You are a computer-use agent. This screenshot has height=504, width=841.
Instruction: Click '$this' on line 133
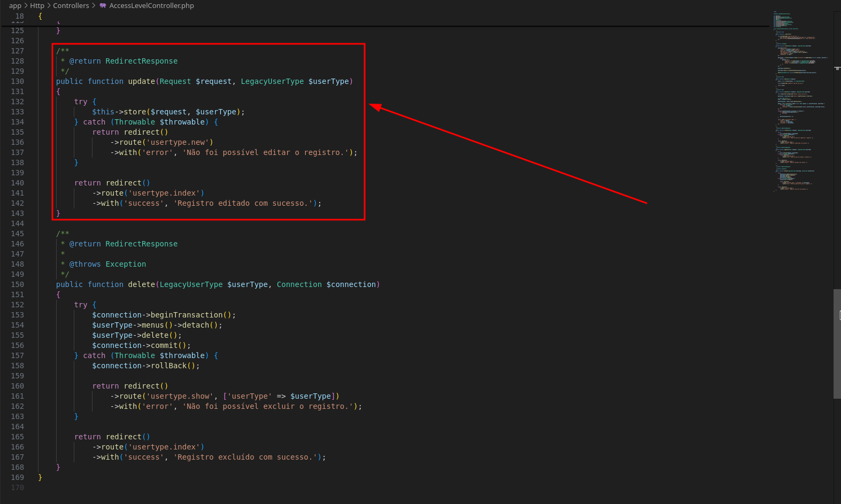(x=103, y=112)
